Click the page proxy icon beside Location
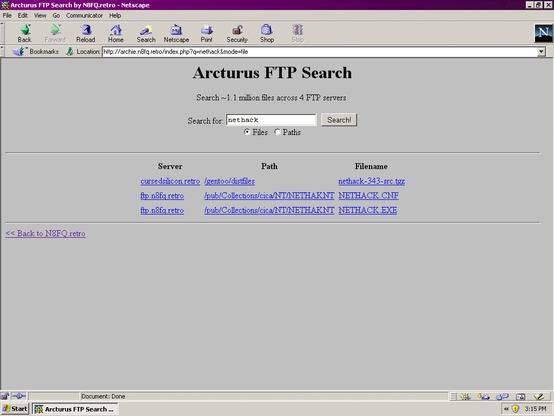554x416 pixels. 70,52
